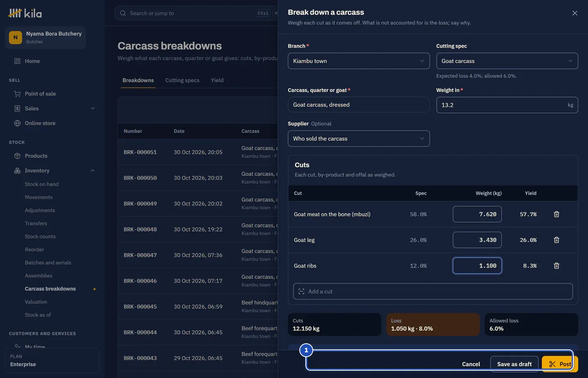Screen dimensions: 588x378
Task: Open Stock counts in sidebar
Action: pos(40,237)
